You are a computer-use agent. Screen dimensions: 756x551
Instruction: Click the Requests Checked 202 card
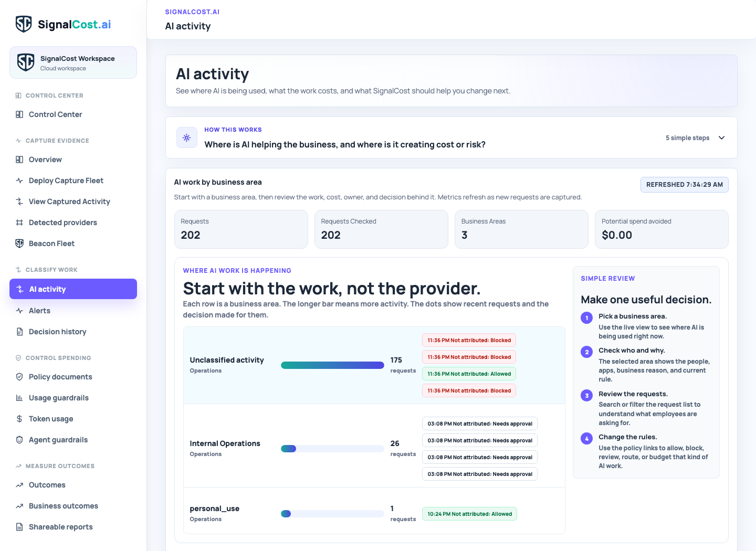point(381,229)
